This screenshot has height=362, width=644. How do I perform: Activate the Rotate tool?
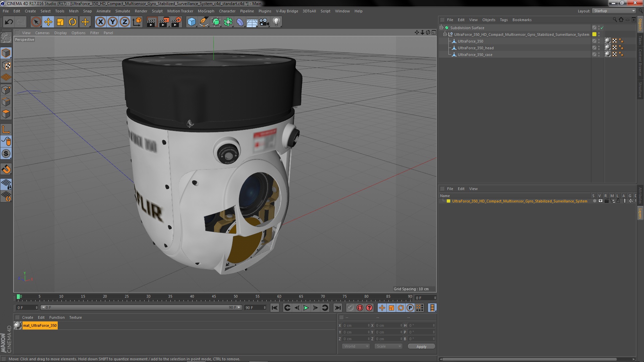pyautogui.click(x=72, y=22)
